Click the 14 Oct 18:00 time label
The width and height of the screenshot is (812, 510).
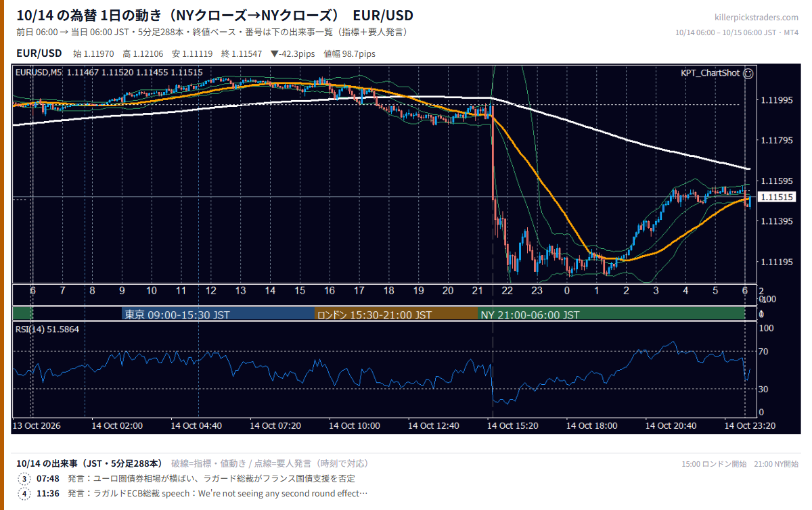coord(592,426)
